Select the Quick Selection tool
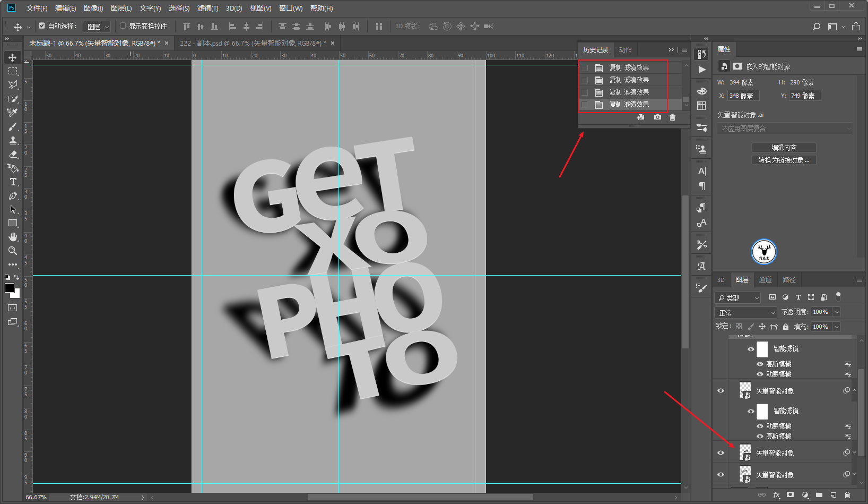 pyautogui.click(x=13, y=99)
